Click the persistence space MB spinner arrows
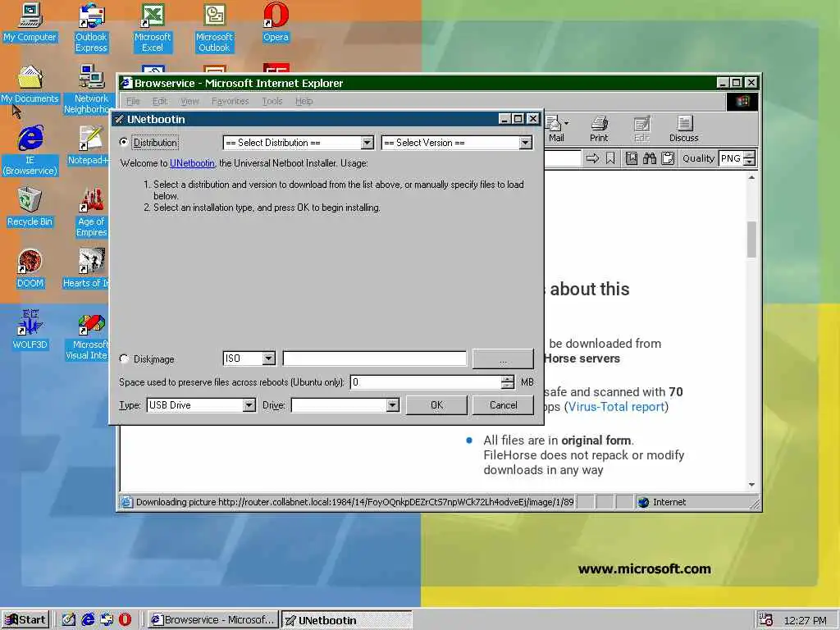Viewport: 840px width, 630px height. pos(507,382)
